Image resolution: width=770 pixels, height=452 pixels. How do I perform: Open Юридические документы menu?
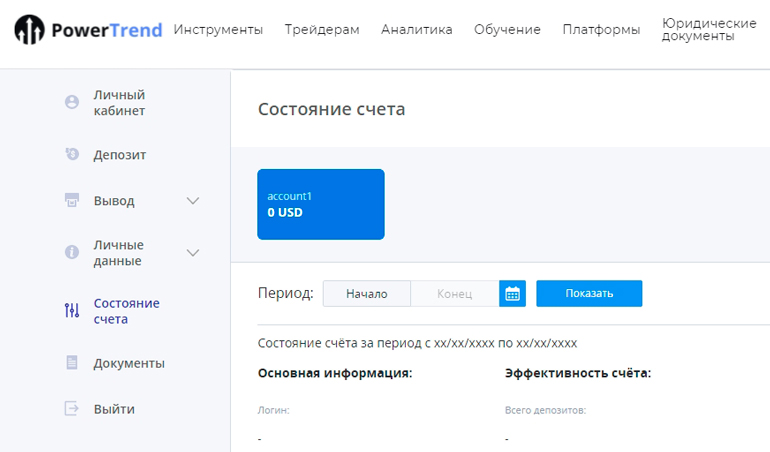click(709, 29)
